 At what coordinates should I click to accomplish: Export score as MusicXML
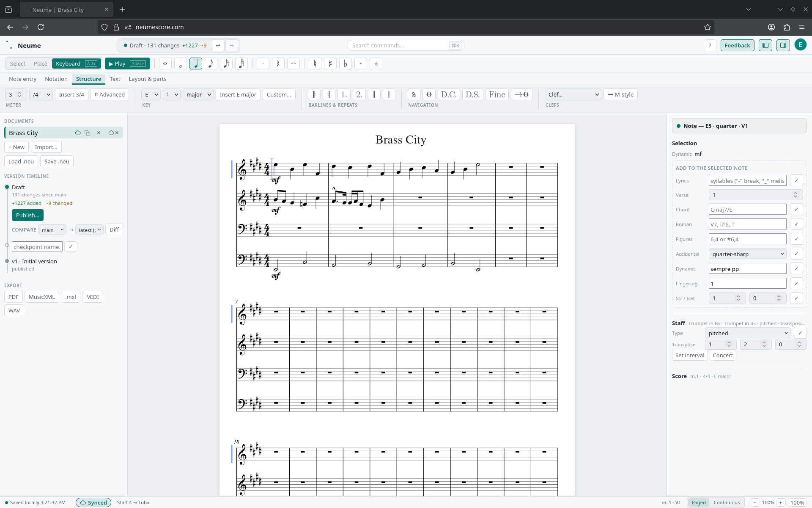pyautogui.click(x=42, y=297)
